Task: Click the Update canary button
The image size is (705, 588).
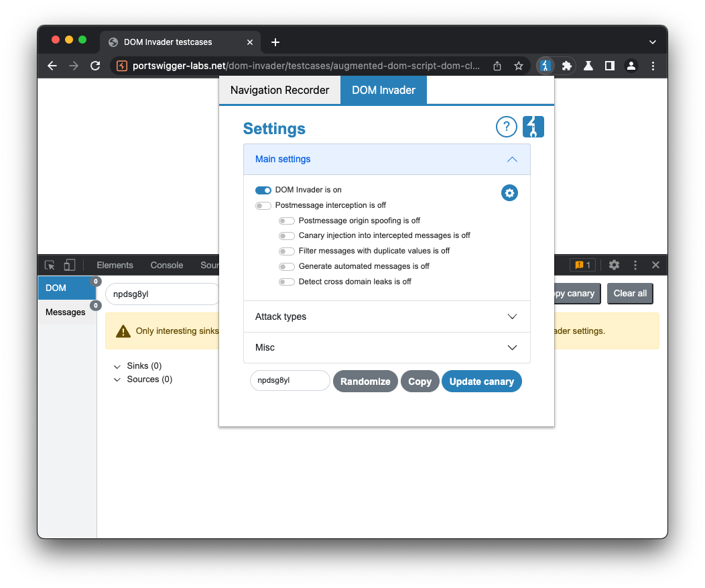Action: coord(482,381)
